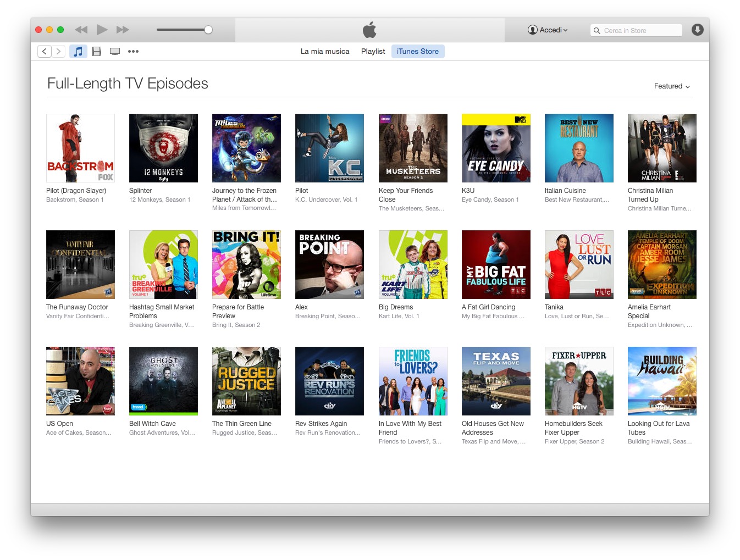Click the Bring It, Season 2 subtitle
This screenshot has height=560, width=740.
coord(236,325)
